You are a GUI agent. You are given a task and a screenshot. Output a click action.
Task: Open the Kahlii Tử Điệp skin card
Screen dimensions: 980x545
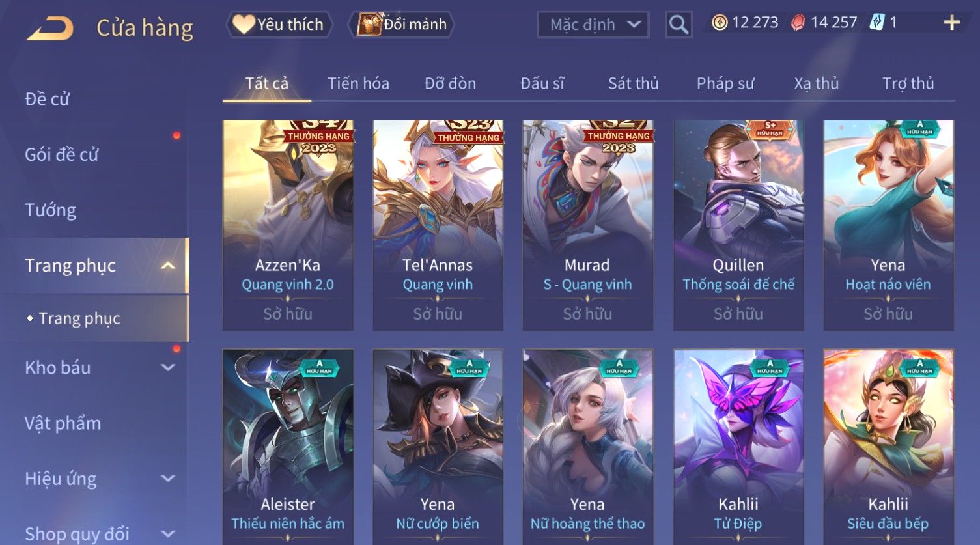coord(738,446)
